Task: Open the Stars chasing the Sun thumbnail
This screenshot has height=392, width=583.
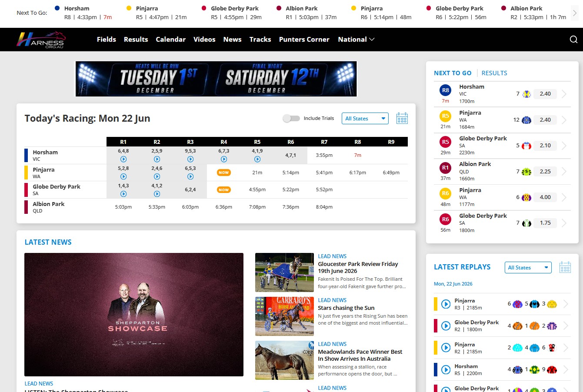Action: pos(284,316)
